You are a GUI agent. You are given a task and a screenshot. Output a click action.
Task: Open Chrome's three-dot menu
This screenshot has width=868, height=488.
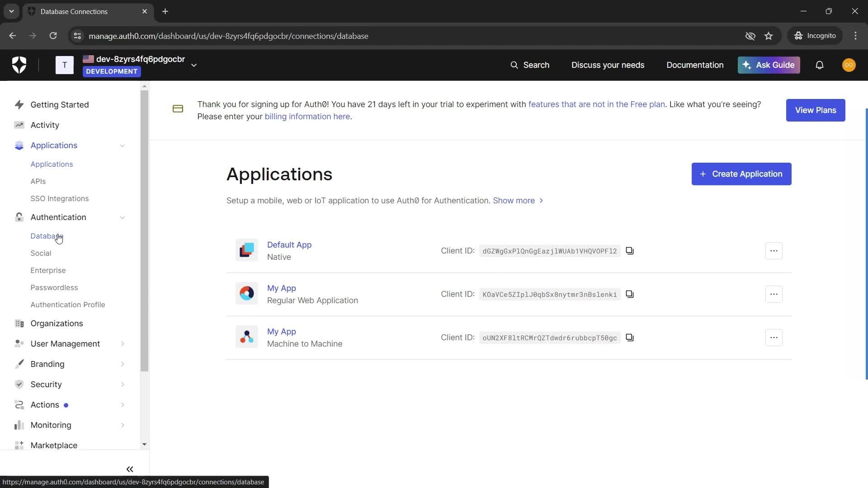click(x=855, y=36)
